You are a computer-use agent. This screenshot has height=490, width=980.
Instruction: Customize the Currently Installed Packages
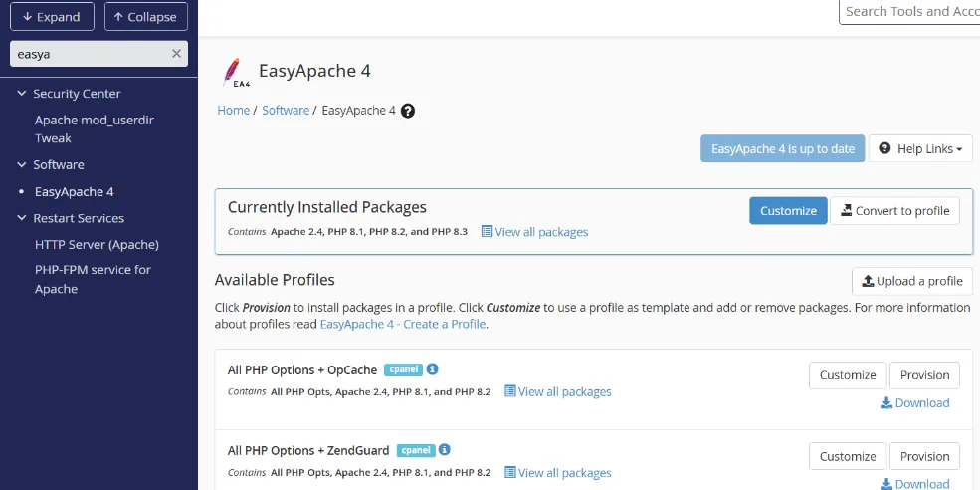788,211
